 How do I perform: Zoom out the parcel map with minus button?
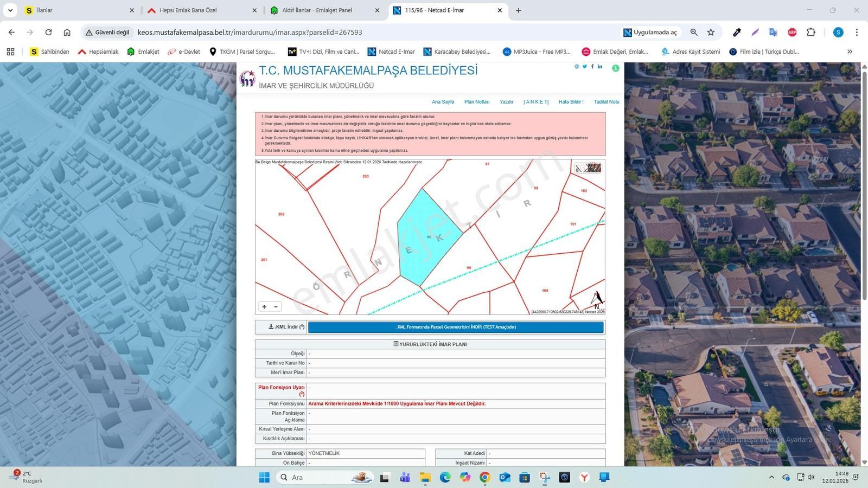point(276,307)
